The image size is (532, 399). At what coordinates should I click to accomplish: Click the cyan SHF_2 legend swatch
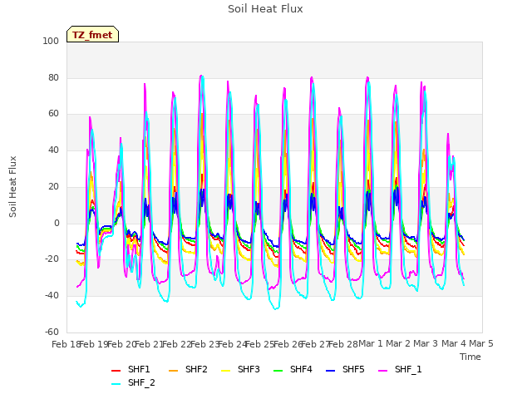click(x=116, y=384)
